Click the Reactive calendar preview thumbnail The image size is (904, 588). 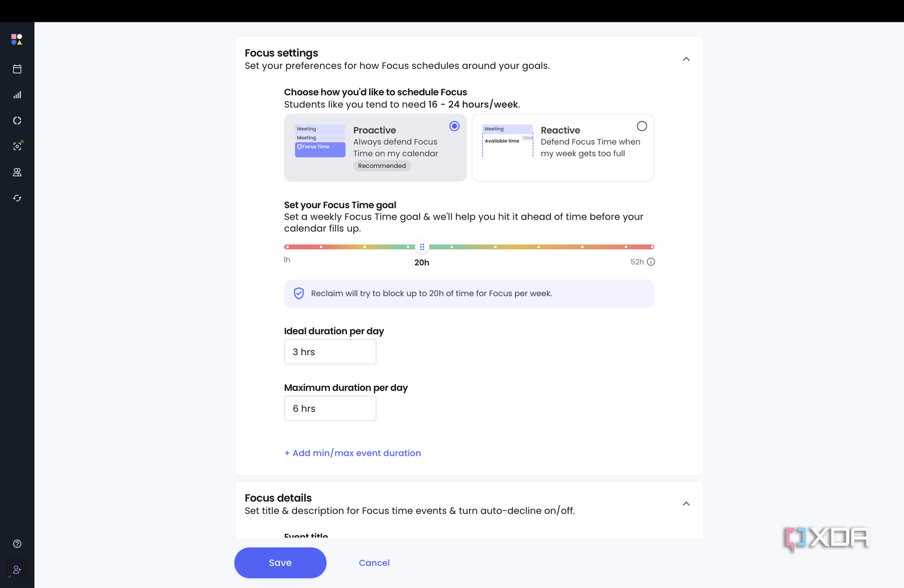coord(507,141)
